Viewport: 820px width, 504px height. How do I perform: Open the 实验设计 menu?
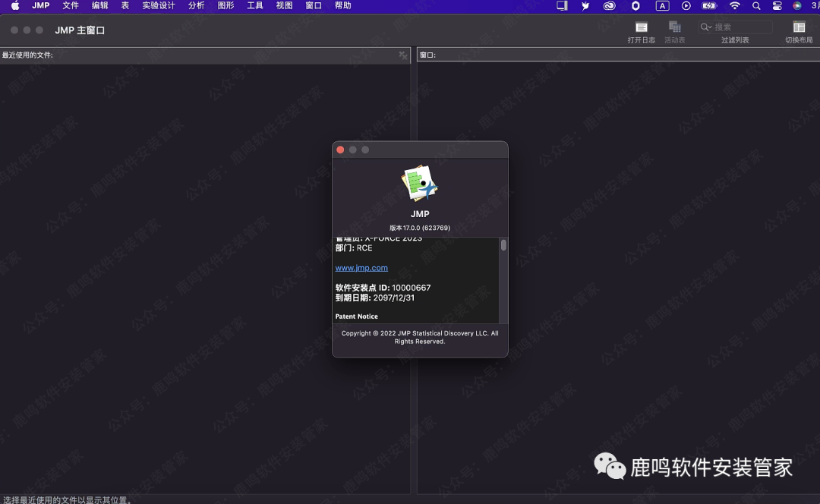(159, 6)
